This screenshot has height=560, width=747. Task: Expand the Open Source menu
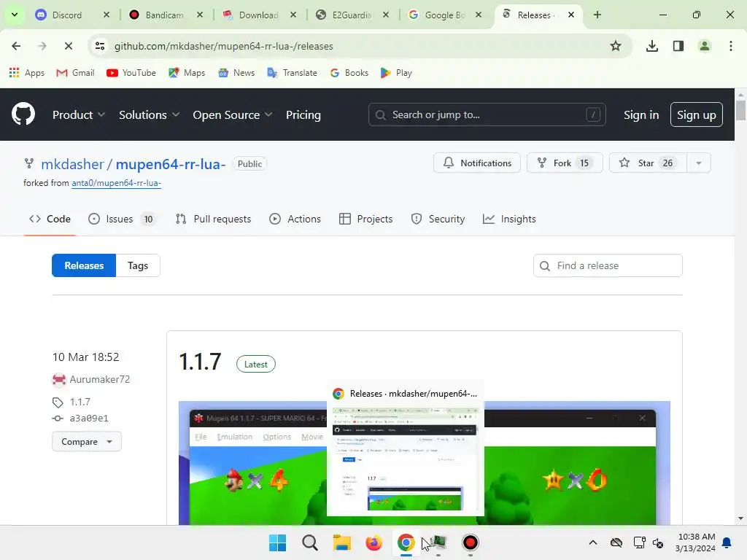(233, 114)
